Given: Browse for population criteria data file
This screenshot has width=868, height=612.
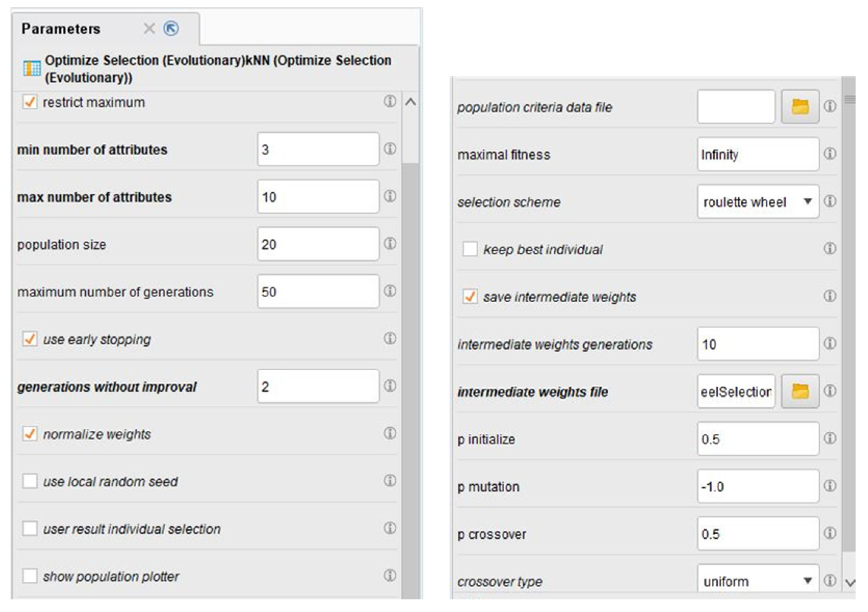Looking at the screenshot, I should [800, 107].
